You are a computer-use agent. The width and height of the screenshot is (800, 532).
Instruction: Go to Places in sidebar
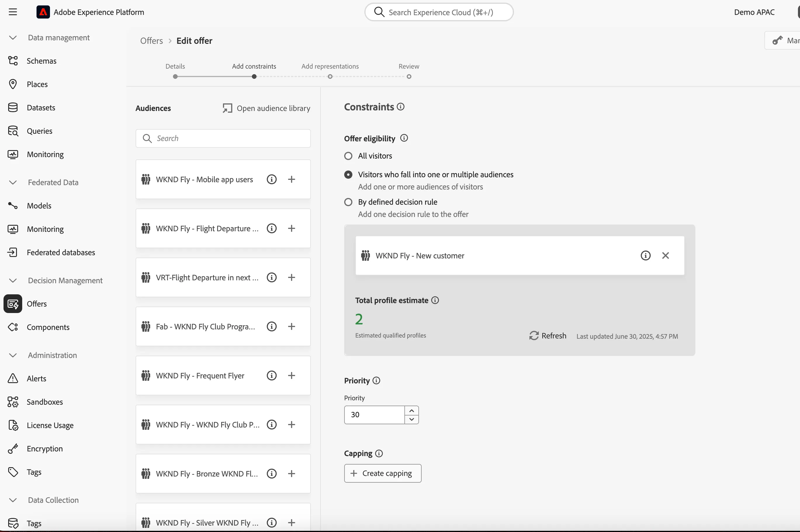coord(37,84)
